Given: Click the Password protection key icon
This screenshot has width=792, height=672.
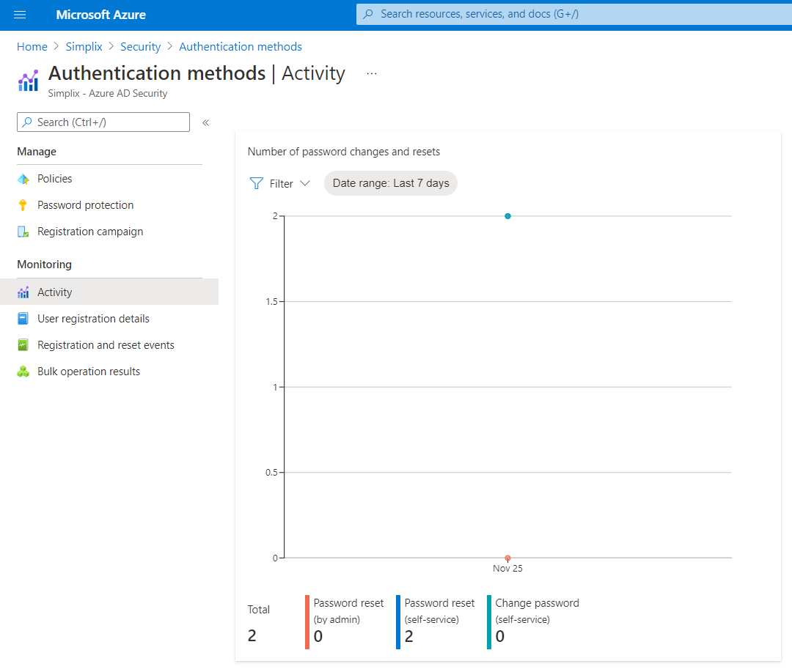Looking at the screenshot, I should point(23,205).
